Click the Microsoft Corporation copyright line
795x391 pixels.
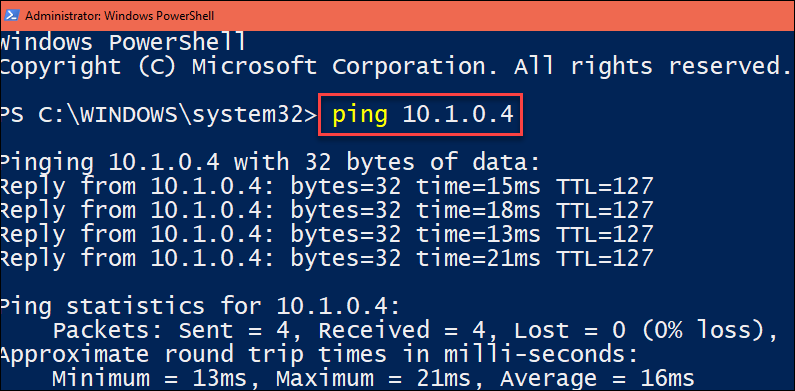coord(393,67)
